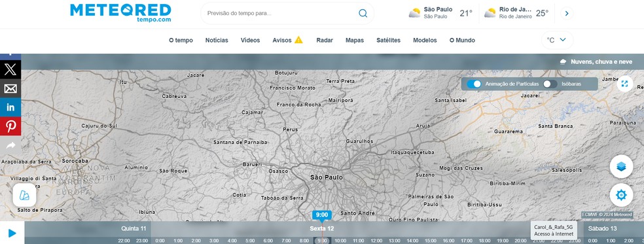Click São Paulo label on map
Screen dimensions: 644x244
[x=326, y=177]
